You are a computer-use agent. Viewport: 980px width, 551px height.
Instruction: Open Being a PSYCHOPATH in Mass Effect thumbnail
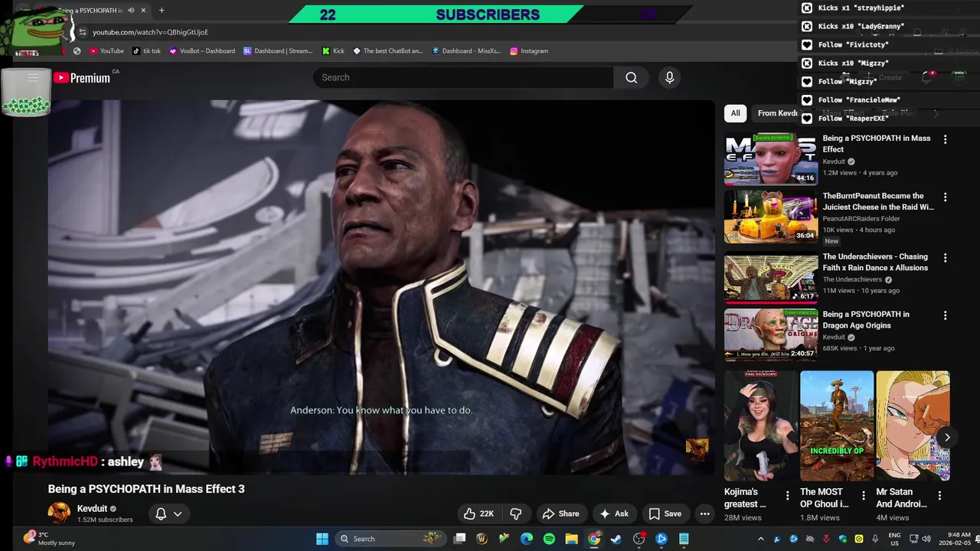point(771,159)
